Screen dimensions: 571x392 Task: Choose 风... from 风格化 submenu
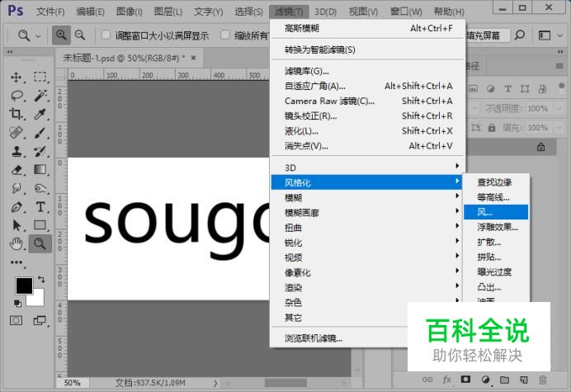(496, 212)
